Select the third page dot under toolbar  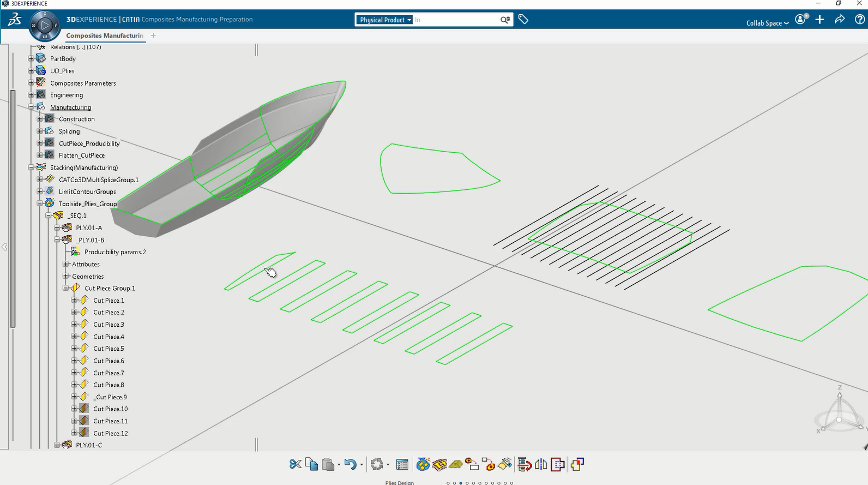461,483
